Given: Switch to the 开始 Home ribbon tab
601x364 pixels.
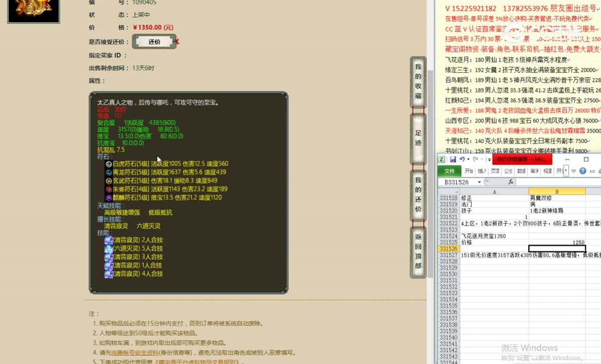Looking at the screenshot, I should [469, 171].
